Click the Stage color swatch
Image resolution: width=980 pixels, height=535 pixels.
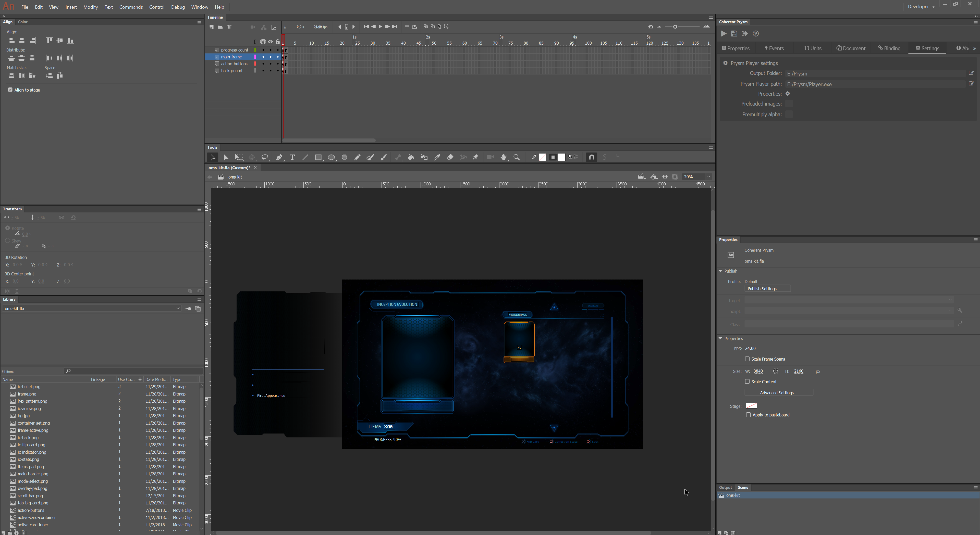751,406
